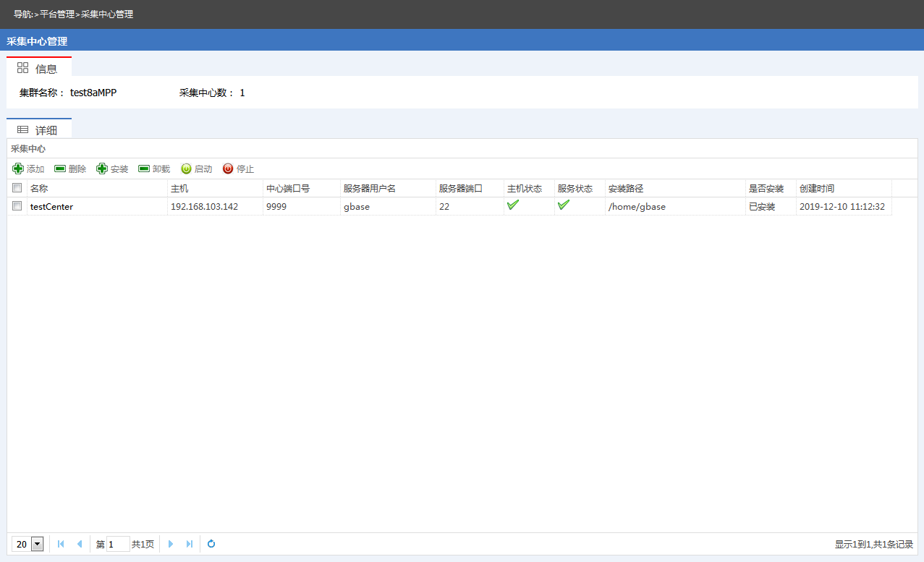924x562 pixels.
Task: Click the server port cell 22
Action: 444,207
